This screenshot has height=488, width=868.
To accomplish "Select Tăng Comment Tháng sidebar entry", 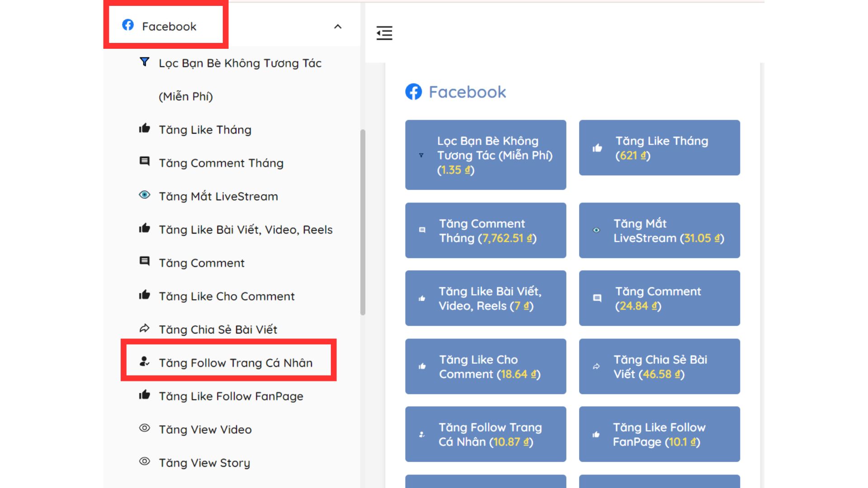I will tap(221, 163).
